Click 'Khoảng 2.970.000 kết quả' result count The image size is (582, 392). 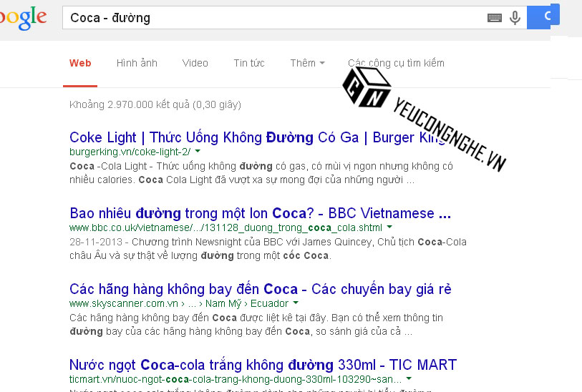click(155, 104)
